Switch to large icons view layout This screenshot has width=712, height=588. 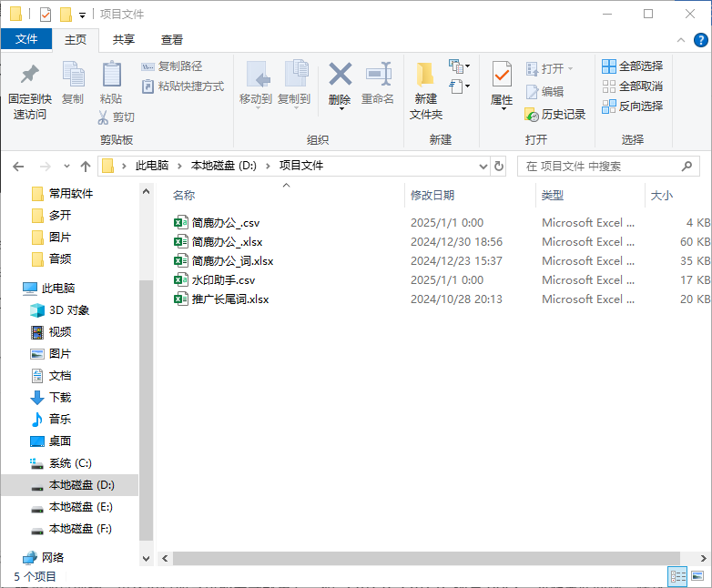697,577
